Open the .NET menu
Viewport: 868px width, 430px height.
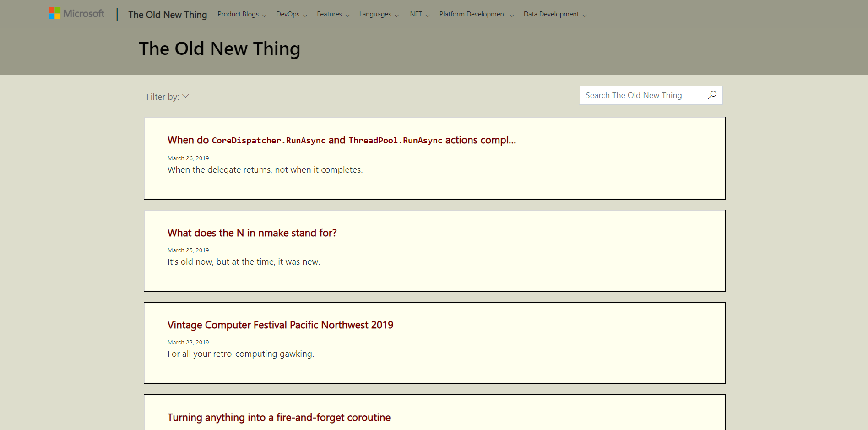pyautogui.click(x=419, y=14)
